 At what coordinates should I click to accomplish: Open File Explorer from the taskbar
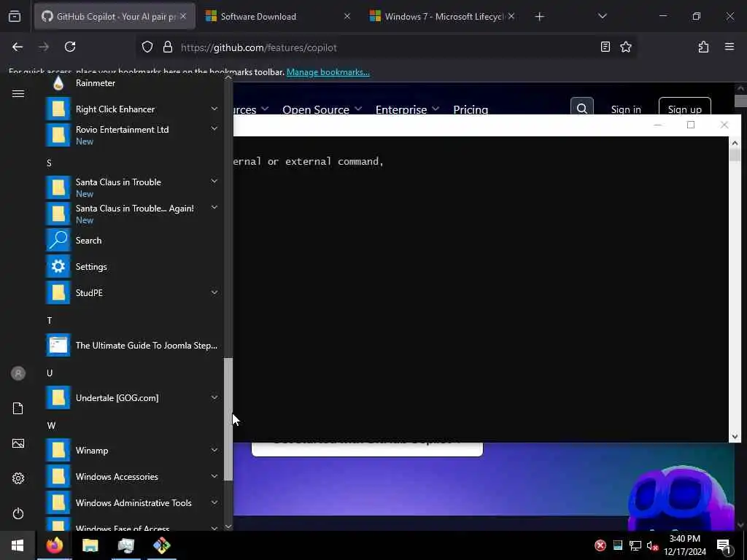click(x=90, y=545)
